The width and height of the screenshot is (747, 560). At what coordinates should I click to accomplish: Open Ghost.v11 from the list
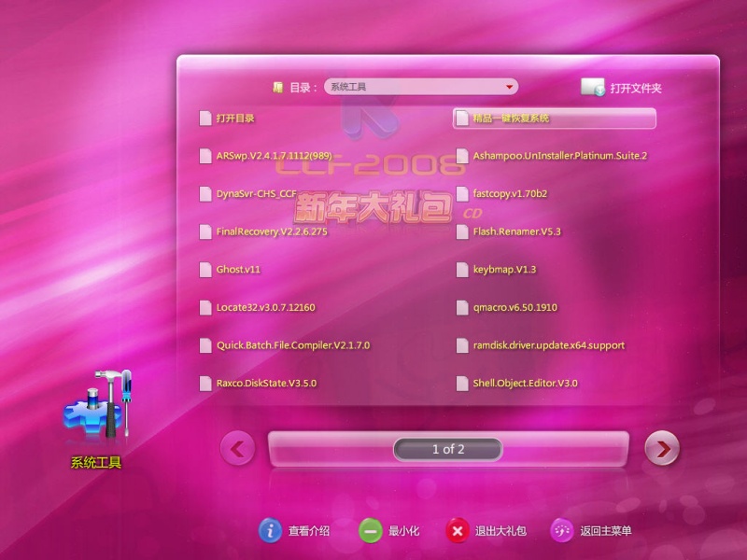[237, 270]
